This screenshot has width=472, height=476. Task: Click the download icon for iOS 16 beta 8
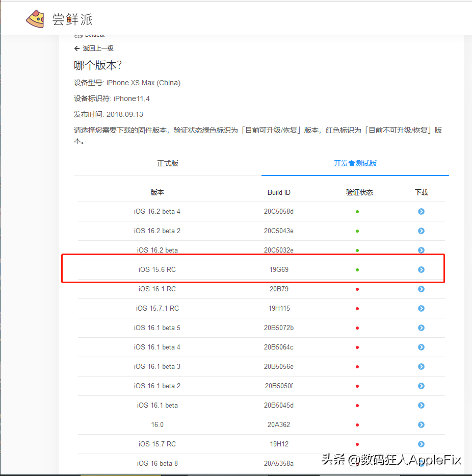coord(421,463)
